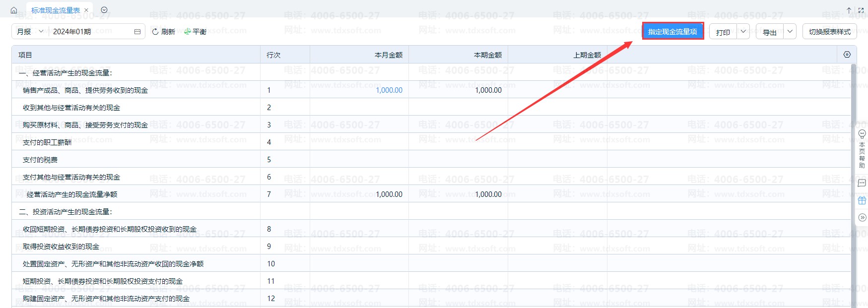Image resolution: width=868 pixels, height=308 pixels.
Task: Close the 标准现金流量表 tab
Action: click(86, 10)
